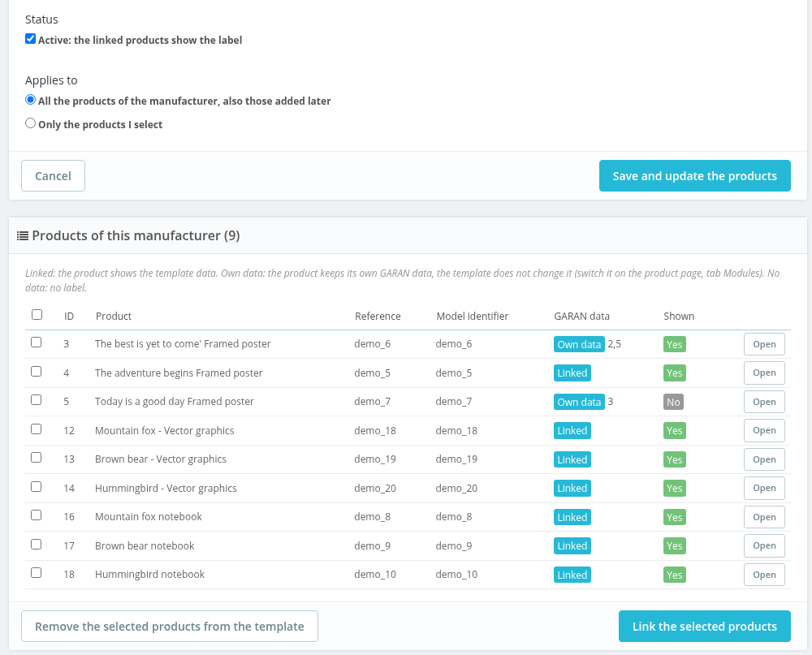The height and width of the screenshot is (655, 812).
Task: Click the grey No badge in Shown column
Action: pos(673,402)
